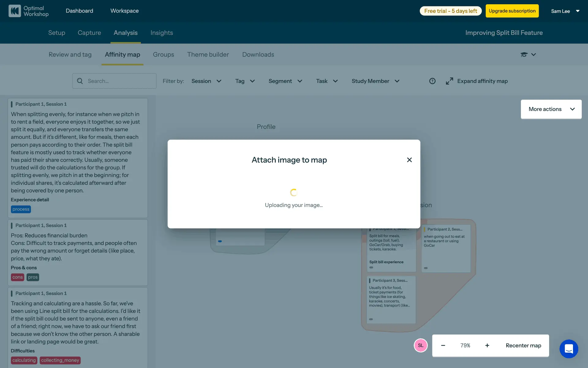Screen dimensions: 588x368
Task: Go to the Insights tab
Action: point(161,33)
